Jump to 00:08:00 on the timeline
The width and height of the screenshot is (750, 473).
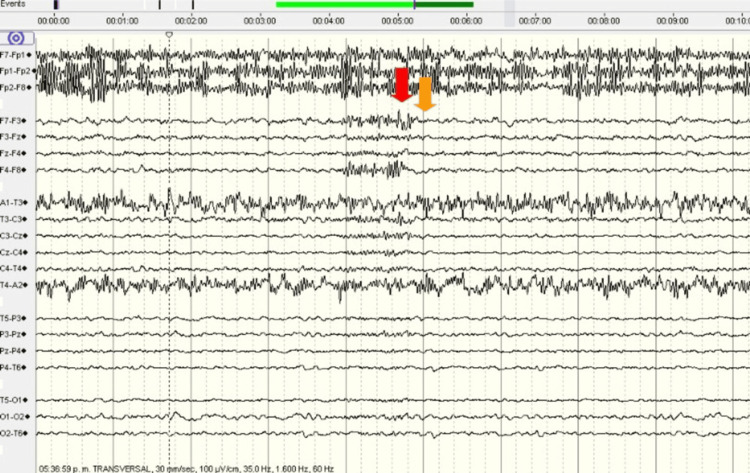click(604, 21)
